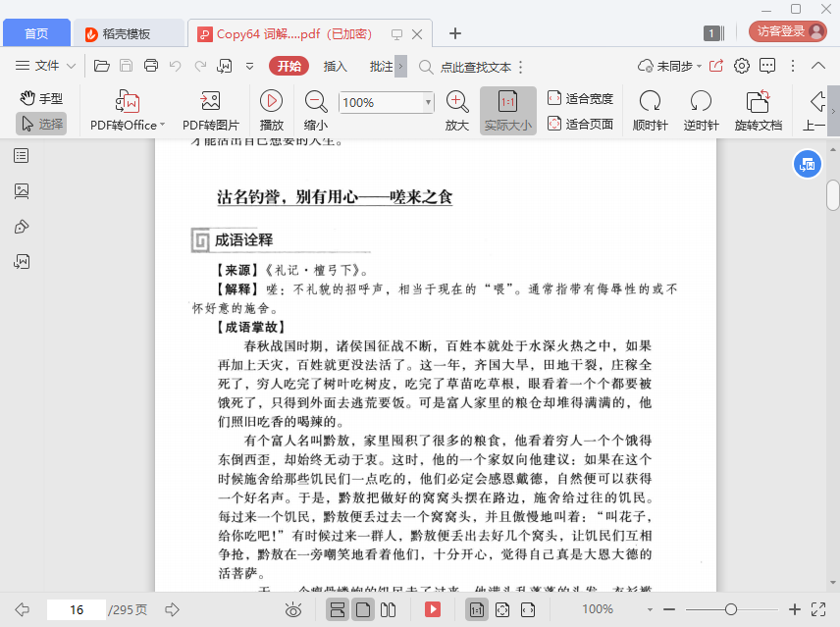
Task: Open the vertical more options menu
Action: 793,66
